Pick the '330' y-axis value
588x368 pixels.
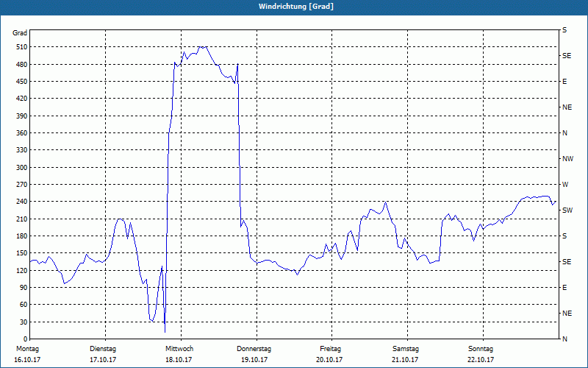pos(23,150)
